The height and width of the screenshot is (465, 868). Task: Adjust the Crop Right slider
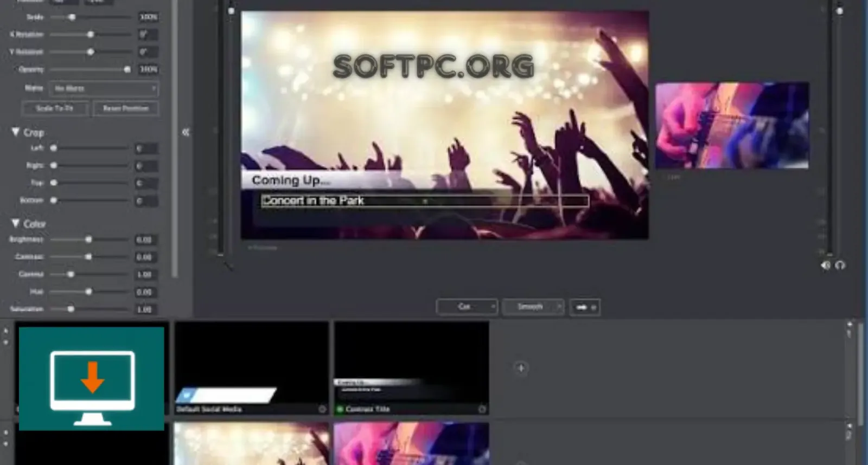coord(54,165)
